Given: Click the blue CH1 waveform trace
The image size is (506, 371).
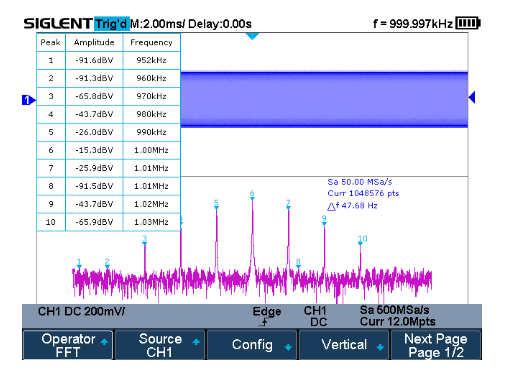Looking at the screenshot, I should [324, 99].
